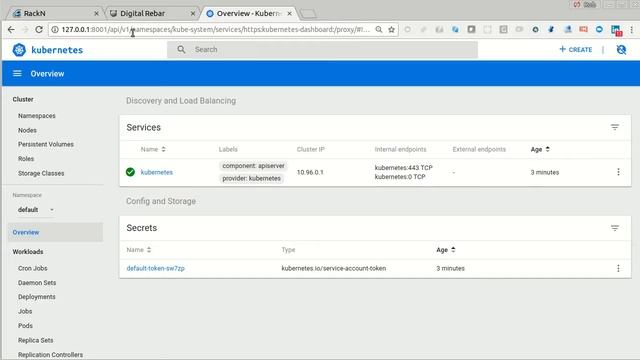The image size is (640, 360).
Task: Open Nodes in the sidebar
Action: pos(27,130)
